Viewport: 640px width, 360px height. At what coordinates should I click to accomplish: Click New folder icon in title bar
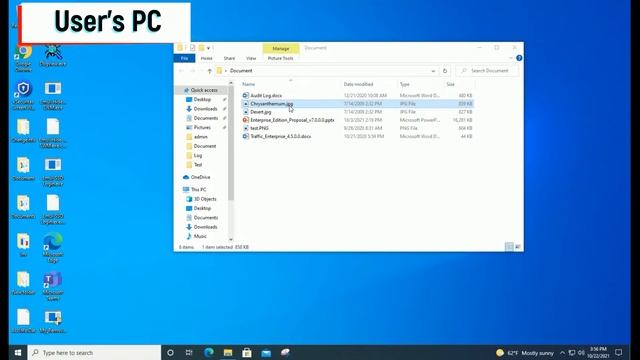pyautogui.click(x=201, y=48)
